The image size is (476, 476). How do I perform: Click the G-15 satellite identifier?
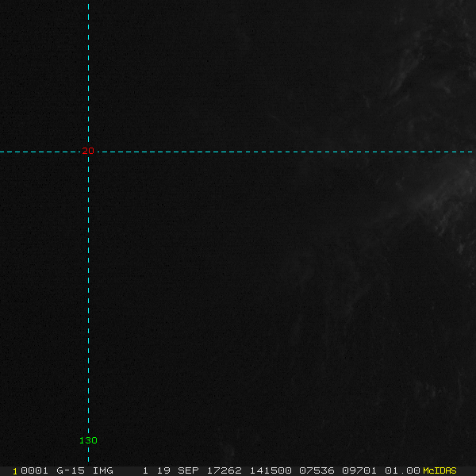pyautogui.click(x=71, y=470)
